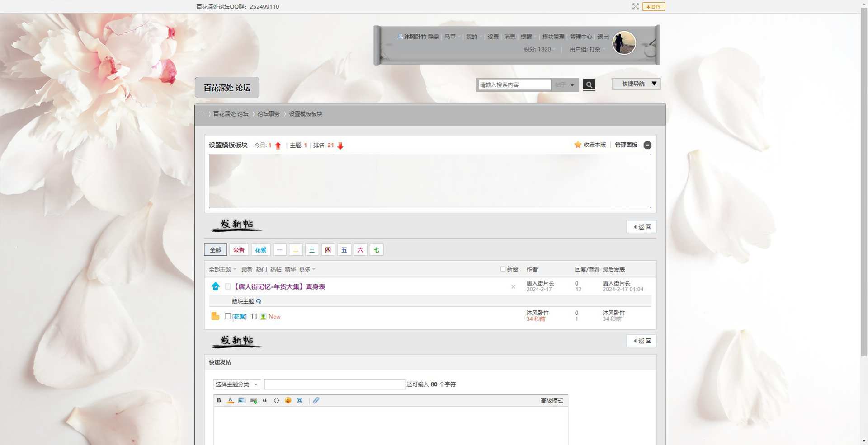Click the bold B formatting icon
The height and width of the screenshot is (445, 868).
coord(219,400)
